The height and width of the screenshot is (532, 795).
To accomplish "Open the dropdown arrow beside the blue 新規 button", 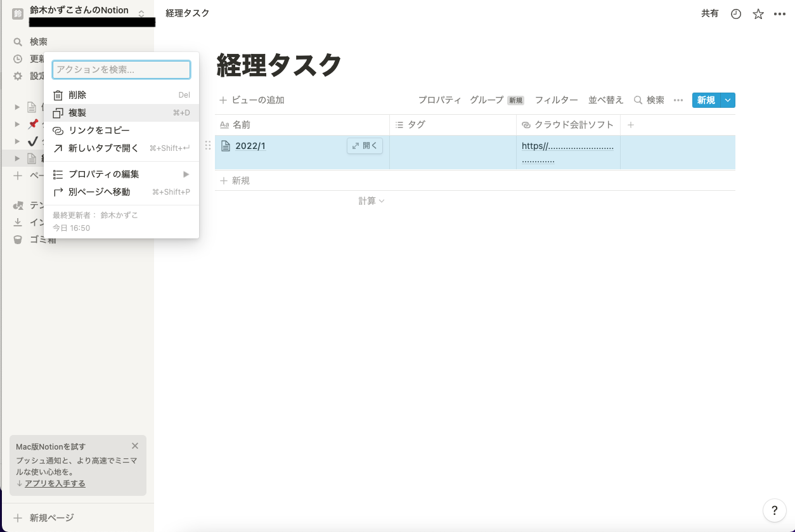I will (x=728, y=100).
